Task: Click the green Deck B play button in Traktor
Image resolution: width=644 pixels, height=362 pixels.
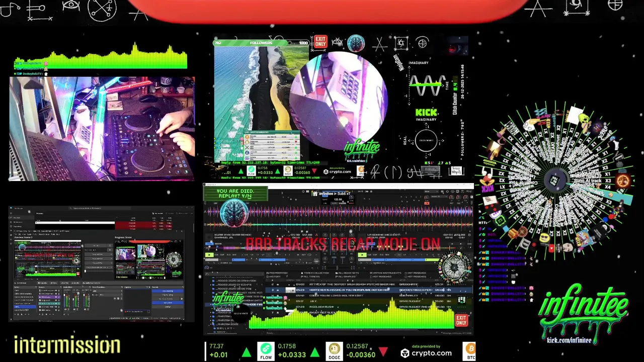Action: coord(362,255)
